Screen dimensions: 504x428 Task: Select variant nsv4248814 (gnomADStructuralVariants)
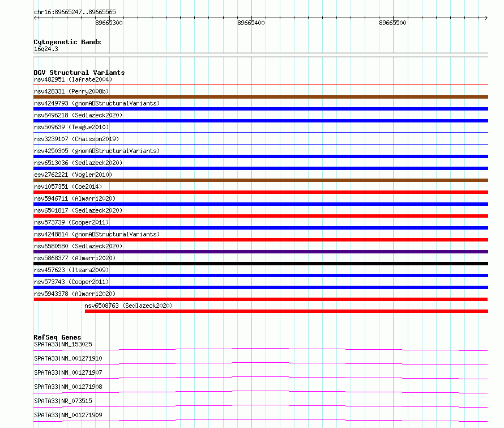[97, 234]
